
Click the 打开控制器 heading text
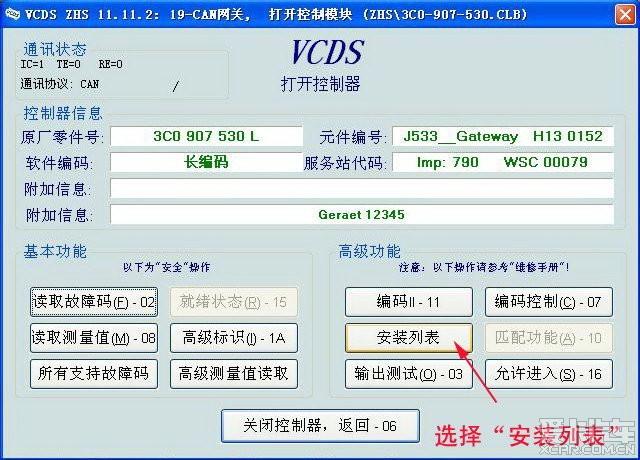(320, 84)
